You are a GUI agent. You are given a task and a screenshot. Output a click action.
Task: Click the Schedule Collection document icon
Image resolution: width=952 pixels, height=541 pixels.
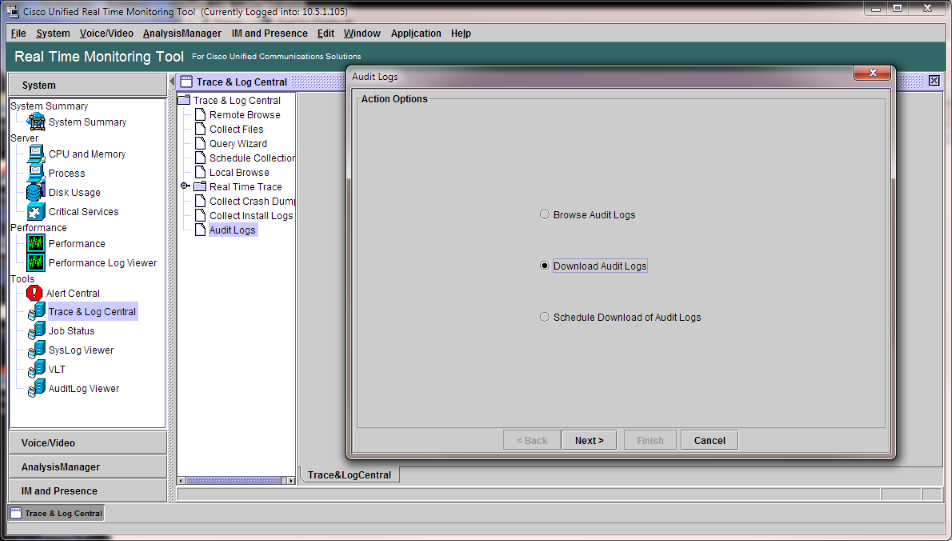tap(200, 158)
